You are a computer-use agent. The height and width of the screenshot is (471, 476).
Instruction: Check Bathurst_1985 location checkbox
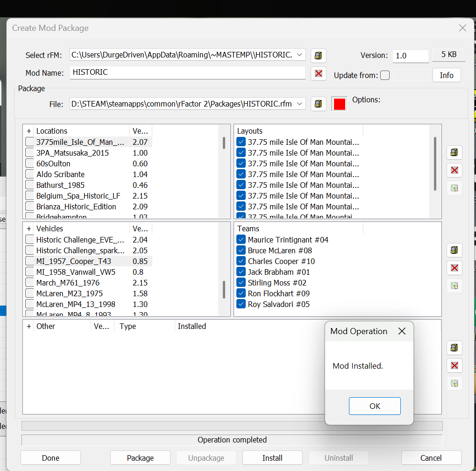pyautogui.click(x=29, y=185)
